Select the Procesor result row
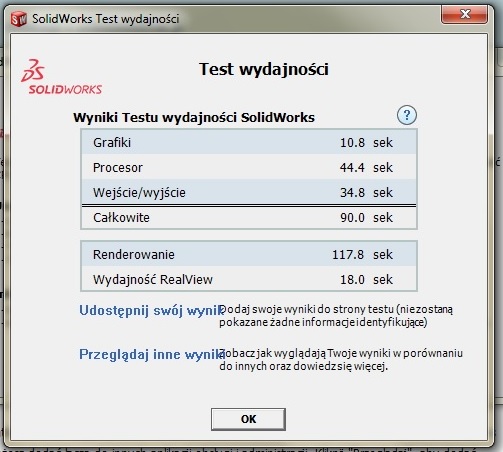 [249, 167]
